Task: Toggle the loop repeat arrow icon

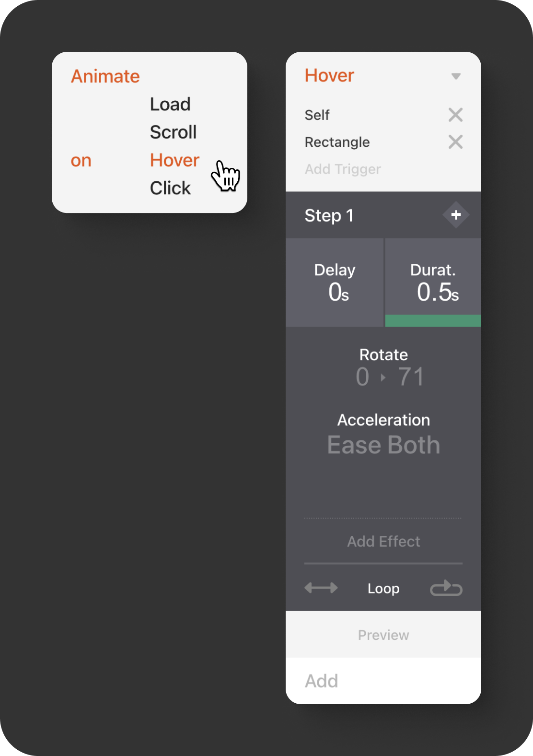Action: pyautogui.click(x=446, y=588)
